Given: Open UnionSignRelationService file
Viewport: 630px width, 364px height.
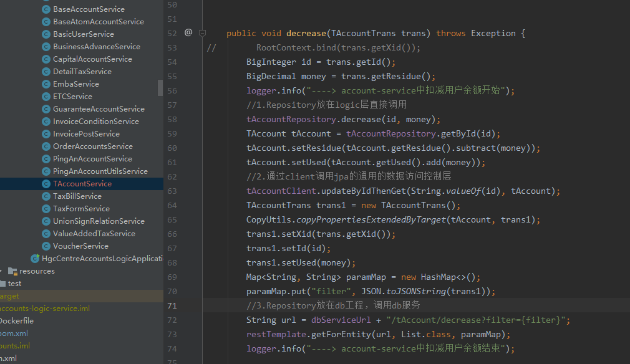Looking at the screenshot, I should (99, 221).
